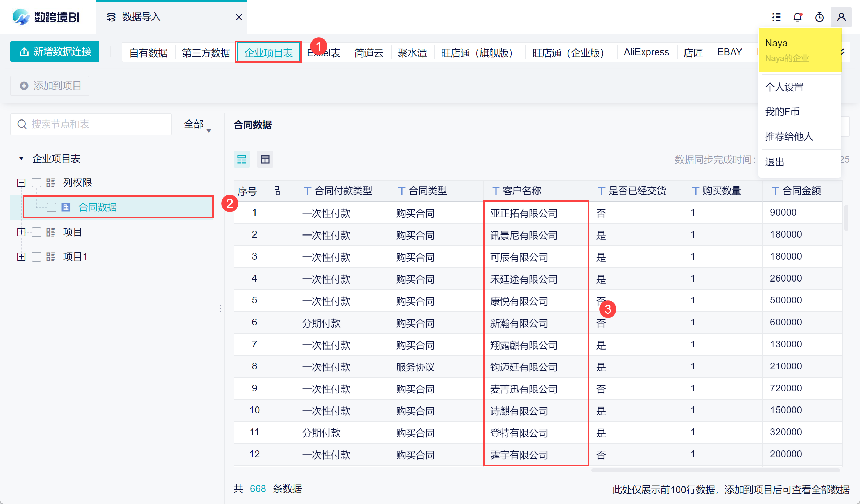This screenshot has width=860, height=504.
Task: Open the notifications bell
Action: pyautogui.click(x=797, y=17)
